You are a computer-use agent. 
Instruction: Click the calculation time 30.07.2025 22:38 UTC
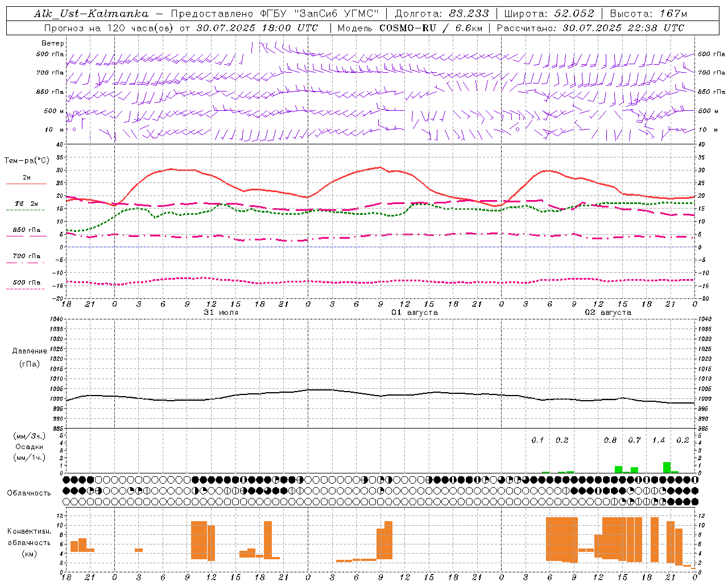point(623,28)
